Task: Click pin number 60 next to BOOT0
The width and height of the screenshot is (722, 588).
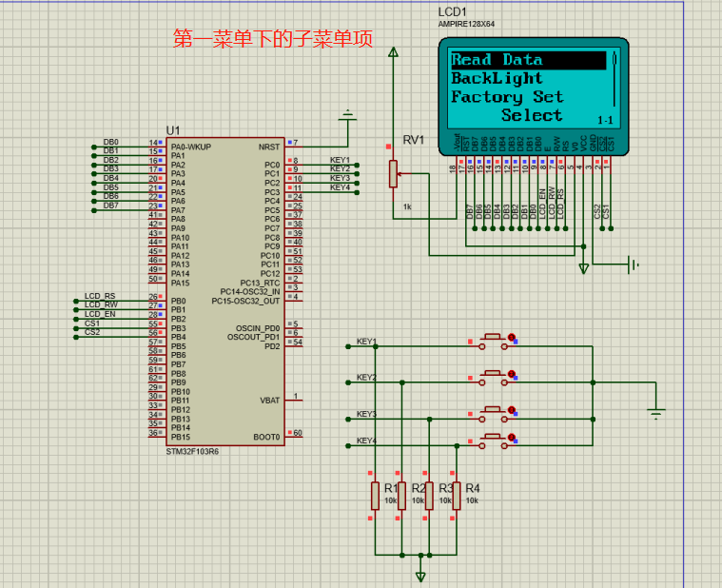Action: pos(298,433)
